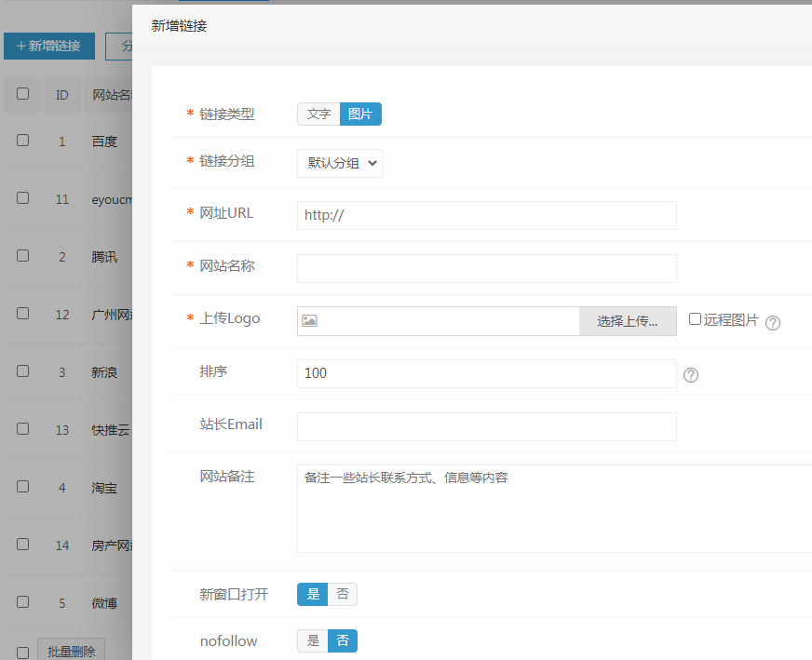Set nofollow to 是
This screenshot has width=812, height=660.
pos(313,640)
